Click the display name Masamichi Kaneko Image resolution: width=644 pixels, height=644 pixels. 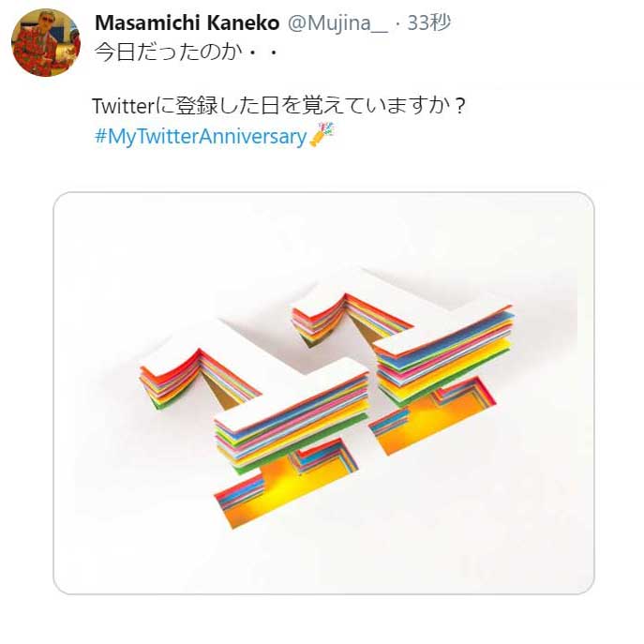187,23
